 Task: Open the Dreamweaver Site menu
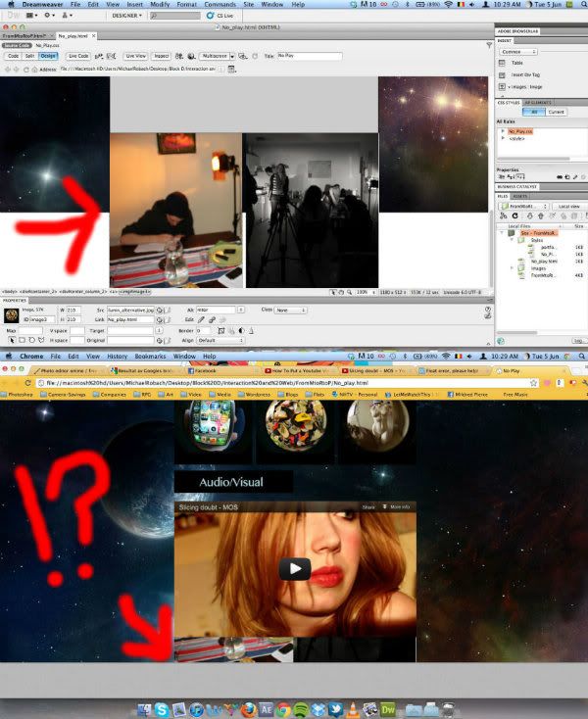pos(249,4)
